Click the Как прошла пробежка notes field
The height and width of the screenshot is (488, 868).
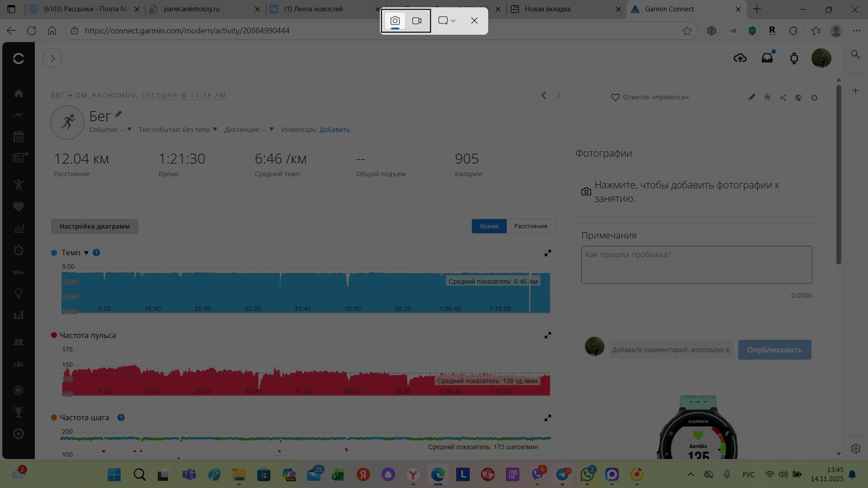click(697, 265)
